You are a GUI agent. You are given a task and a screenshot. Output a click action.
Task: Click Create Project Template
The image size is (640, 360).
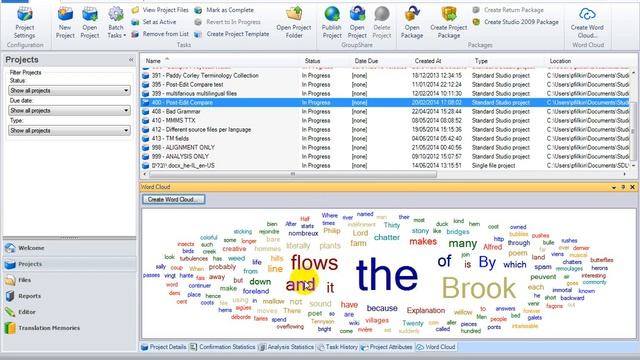(x=232, y=34)
